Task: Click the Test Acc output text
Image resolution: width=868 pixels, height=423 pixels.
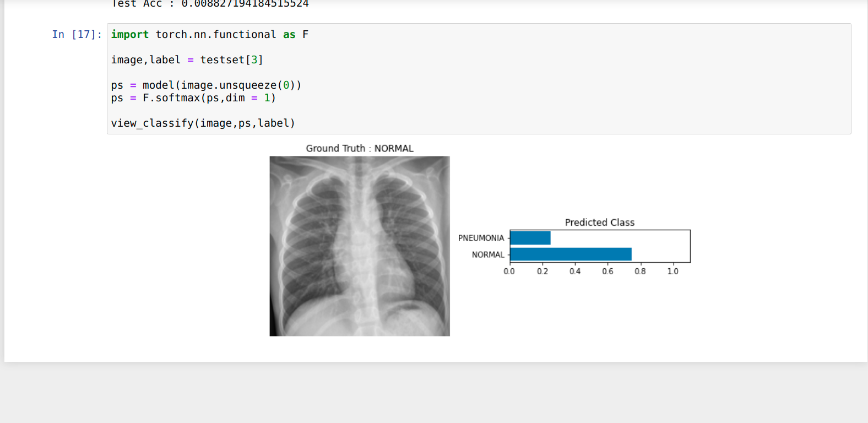Action: click(x=209, y=4)
